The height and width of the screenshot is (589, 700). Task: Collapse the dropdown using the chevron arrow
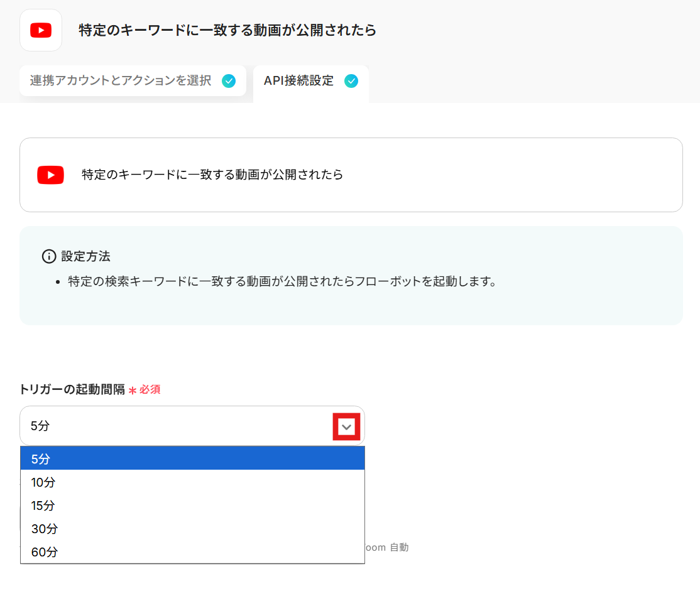346,427
